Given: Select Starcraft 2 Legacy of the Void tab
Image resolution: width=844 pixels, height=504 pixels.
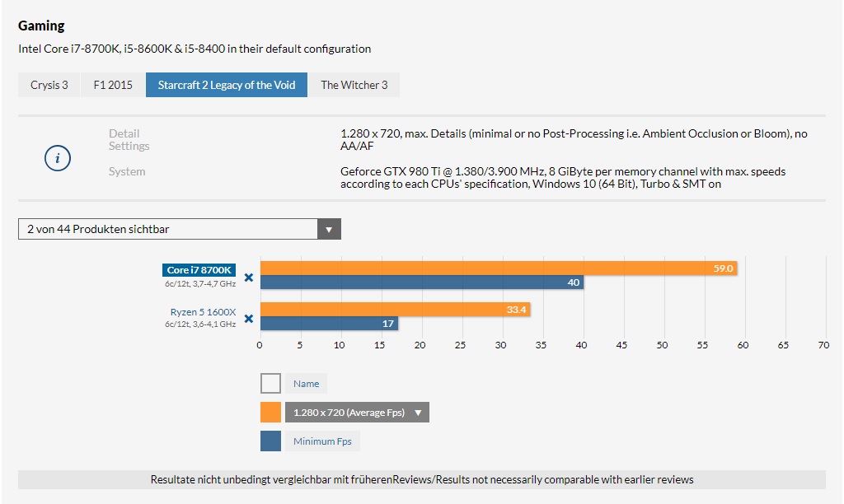Looking at the screenshot, I should (x=227, y=85).
